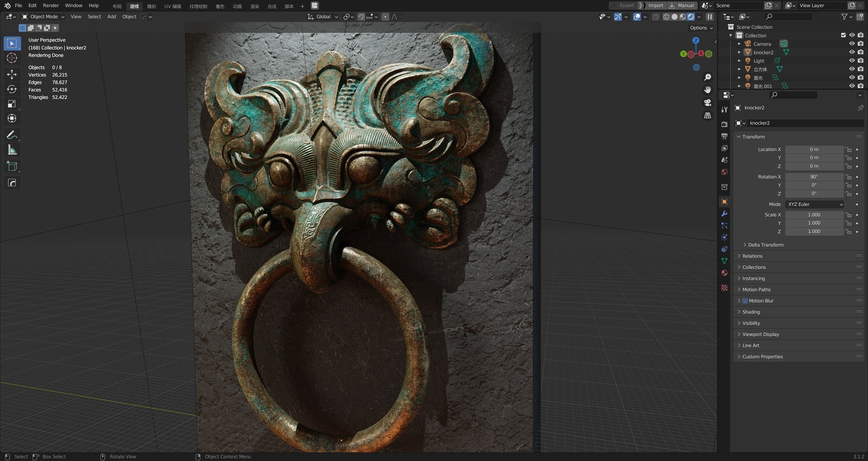Image resolution: width=868 pixels, height=461 pixels.
Task: Open the Object Mode dropdown
Action: pyautogui.click(x=43, y=17)
